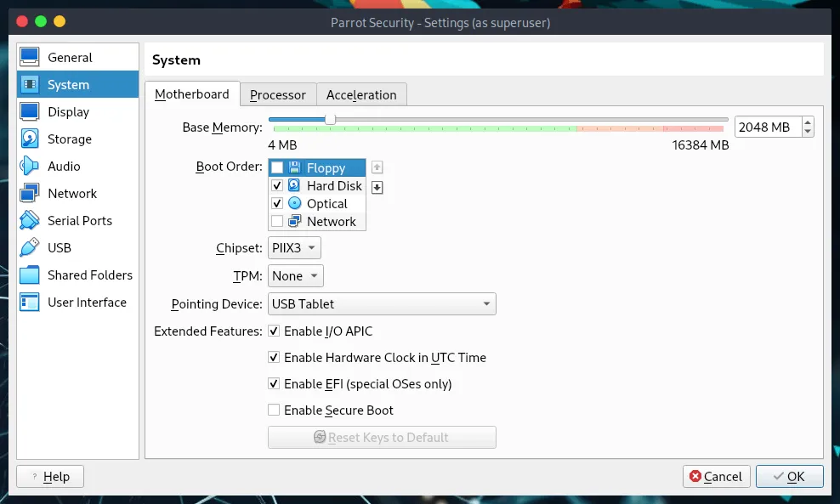Click the 2048 MB memory input field
Image resolution: width=840 pixels, height=504 pixels.
pos(769,127)
